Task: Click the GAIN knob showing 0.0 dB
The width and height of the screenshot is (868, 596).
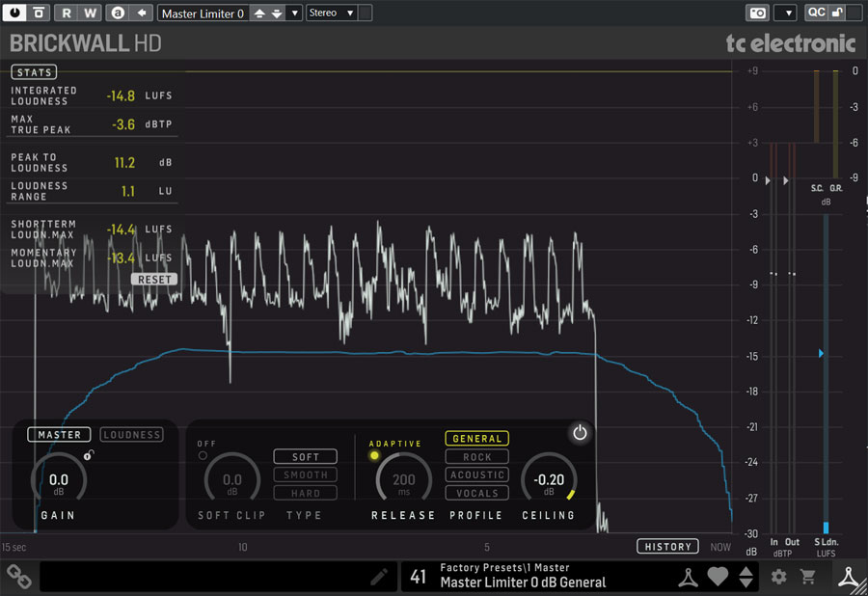Action: tap(59, 479)
